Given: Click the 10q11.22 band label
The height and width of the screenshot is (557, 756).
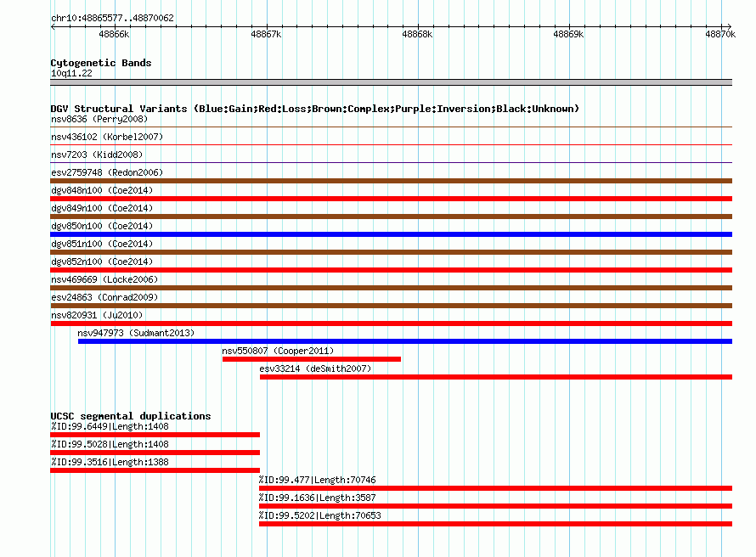Looking at the screenshot, I should point(71,73).
